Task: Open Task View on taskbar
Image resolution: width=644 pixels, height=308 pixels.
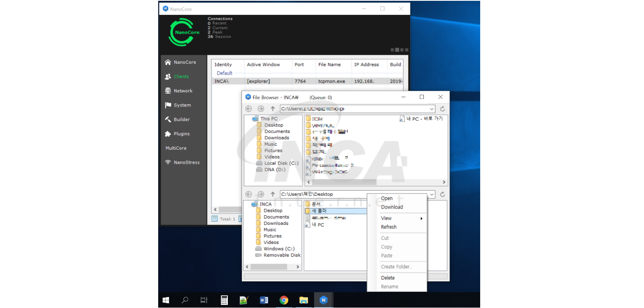Action: pyautogui.click(x=204, y=300)
